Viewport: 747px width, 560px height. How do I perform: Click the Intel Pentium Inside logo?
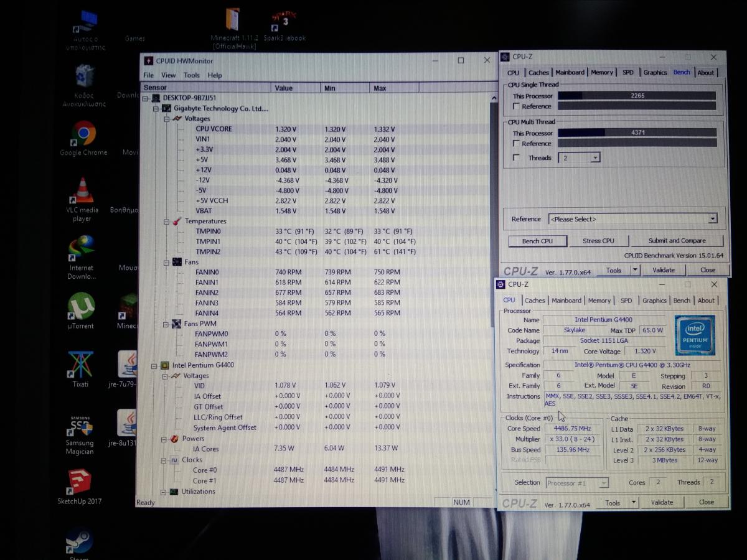695,335
